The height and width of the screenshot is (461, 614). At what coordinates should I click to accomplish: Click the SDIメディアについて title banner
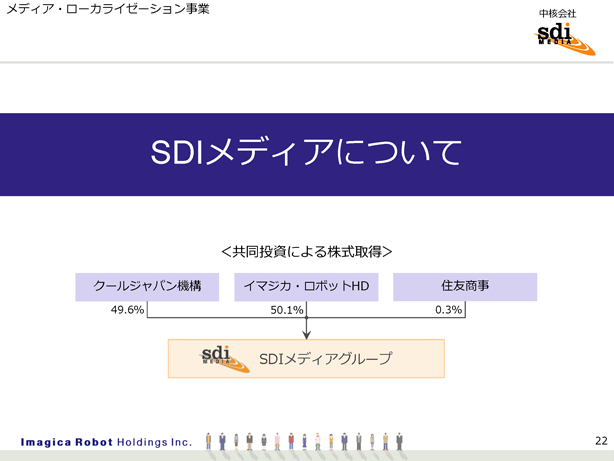pos(307,154)
